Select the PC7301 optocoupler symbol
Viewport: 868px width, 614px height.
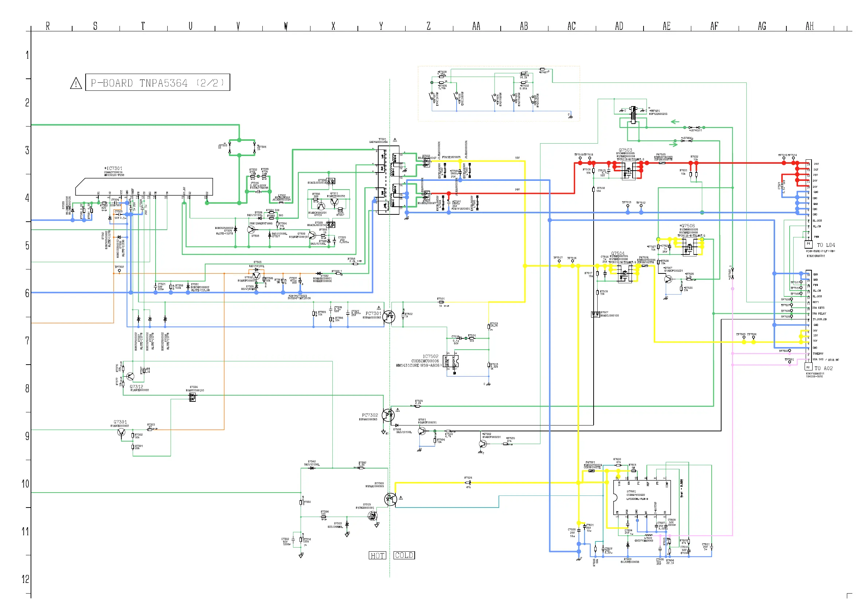pyautogui.click(x=389, y=316)
